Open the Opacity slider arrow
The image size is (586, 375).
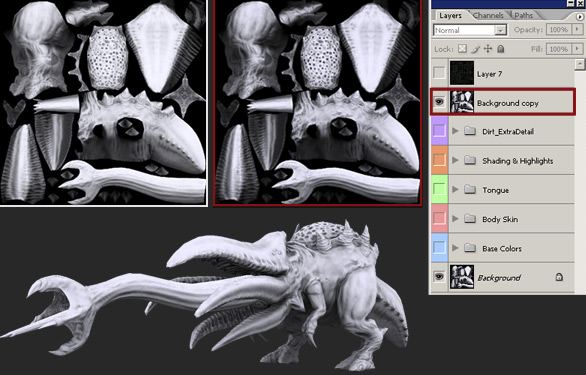(578, 30)
